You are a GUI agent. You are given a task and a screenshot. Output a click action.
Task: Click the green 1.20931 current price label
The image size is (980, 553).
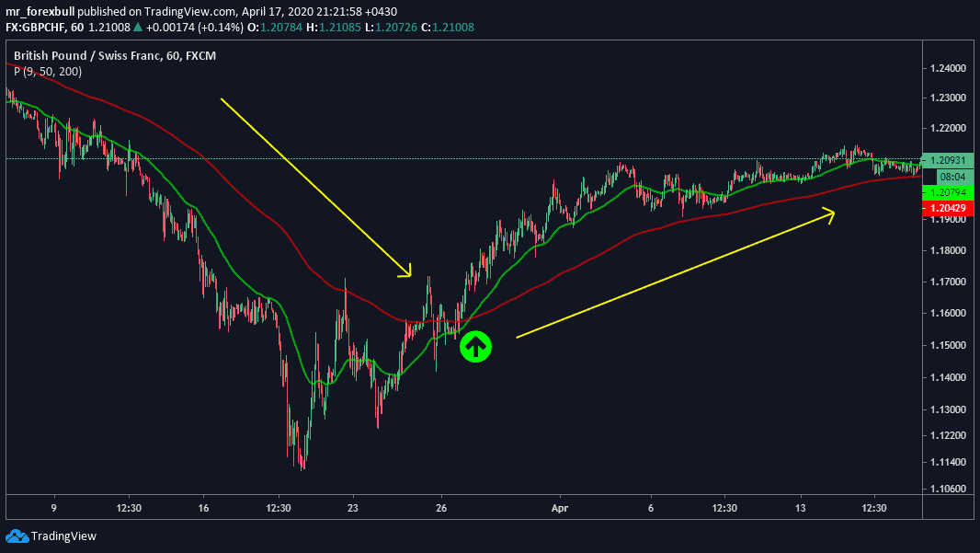tap(946, 160)
